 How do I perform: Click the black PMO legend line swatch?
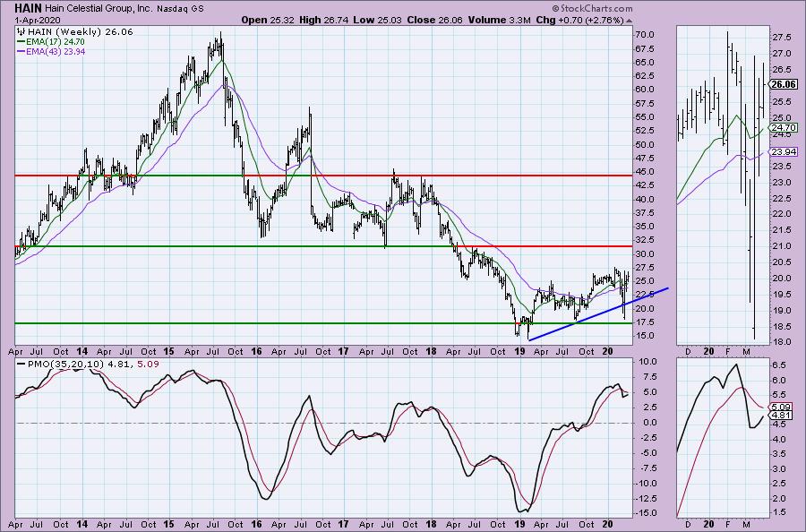(x=21, y=364)
